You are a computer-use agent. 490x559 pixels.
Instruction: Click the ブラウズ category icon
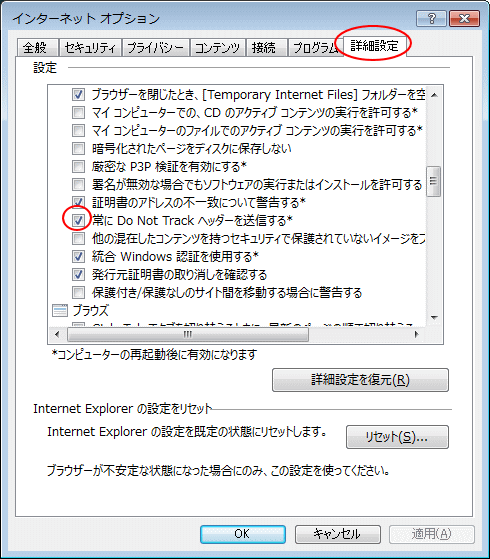pos(60,310)
